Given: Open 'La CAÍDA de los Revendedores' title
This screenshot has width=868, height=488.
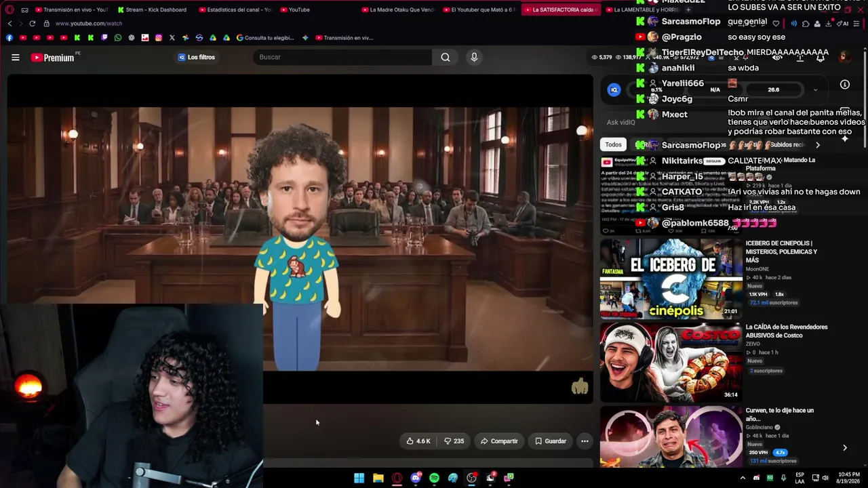Looking at the screenshot, I should pos(787,331).
